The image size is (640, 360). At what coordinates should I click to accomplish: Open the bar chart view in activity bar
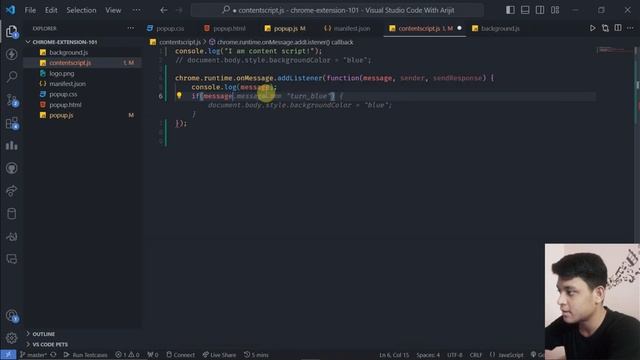pos(11,145)
